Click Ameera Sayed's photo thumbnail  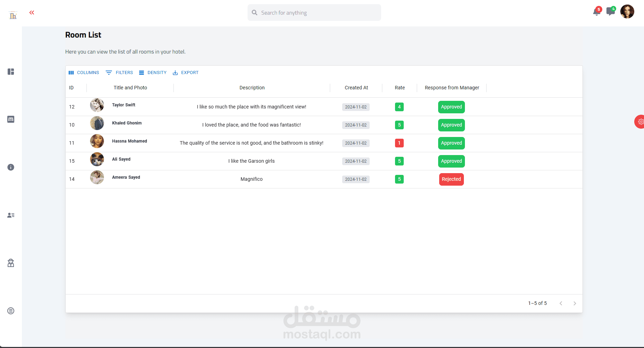pyautogui.click(x=97, y=177)
